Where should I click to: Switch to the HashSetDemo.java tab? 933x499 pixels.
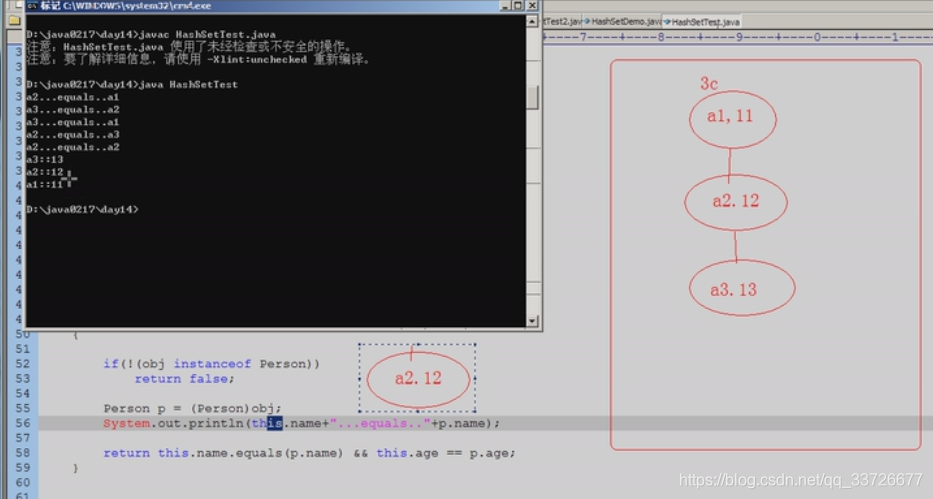click(622, 21)
